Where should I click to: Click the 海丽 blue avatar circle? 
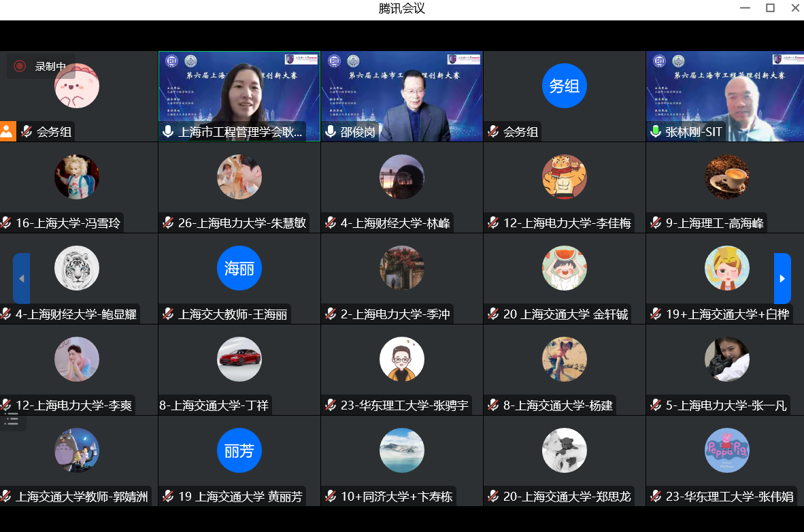click(x=239, y=268)
